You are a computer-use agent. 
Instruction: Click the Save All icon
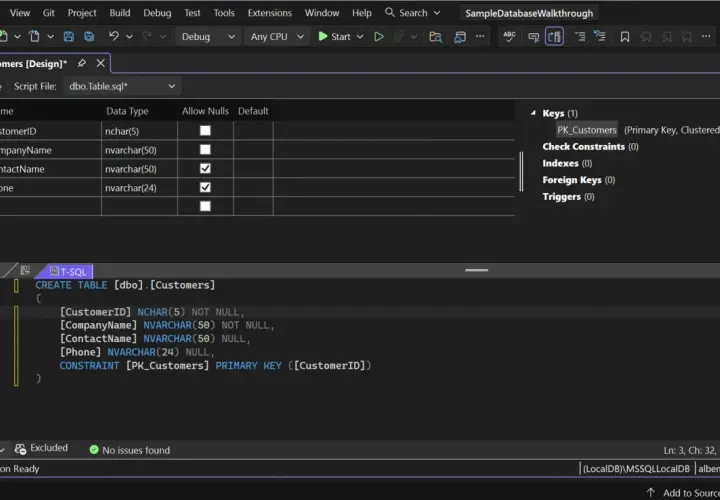pyautogui.click(x=89, y=37)
